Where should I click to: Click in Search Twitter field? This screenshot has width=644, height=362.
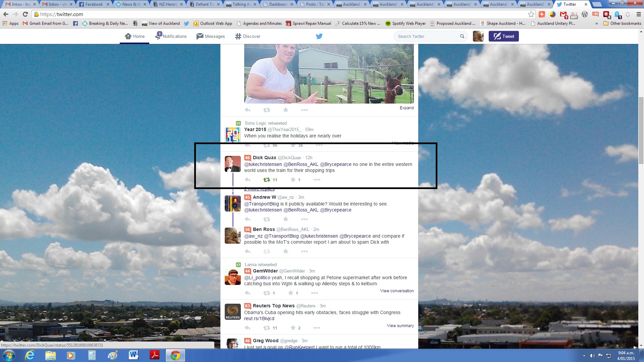pos(426,36)
